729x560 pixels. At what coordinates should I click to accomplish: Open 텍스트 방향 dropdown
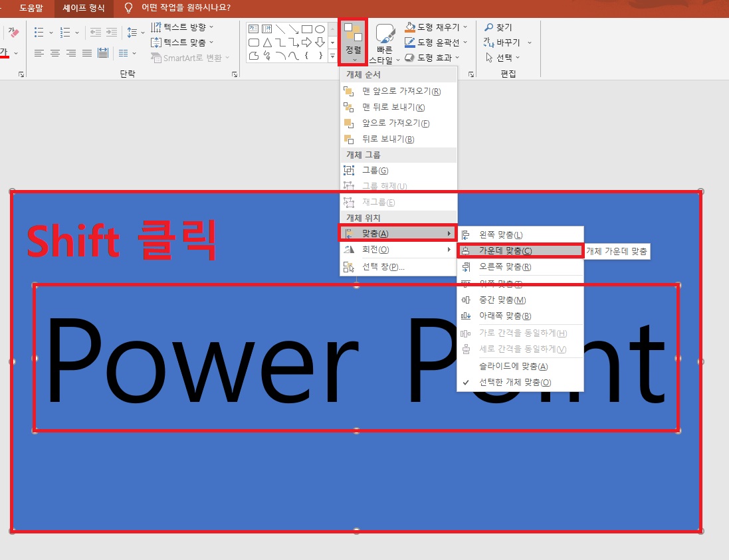182,27
